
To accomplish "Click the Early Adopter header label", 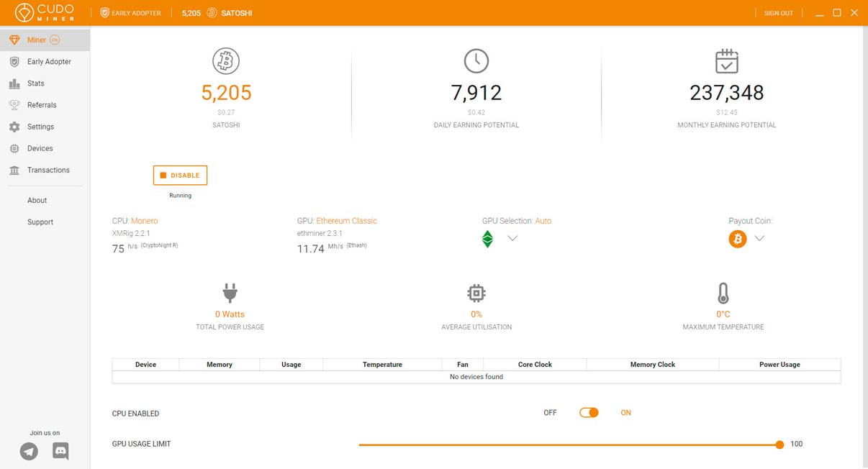I will click(137, 13).
